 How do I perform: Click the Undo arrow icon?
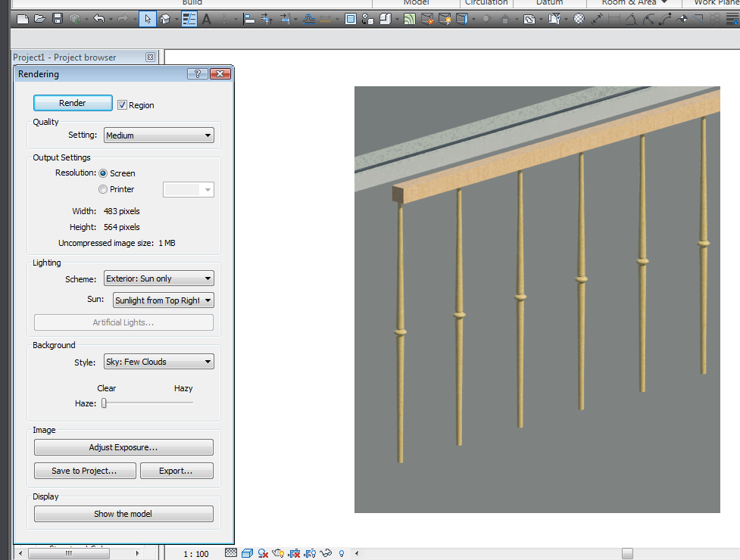(x=98, y=19)
